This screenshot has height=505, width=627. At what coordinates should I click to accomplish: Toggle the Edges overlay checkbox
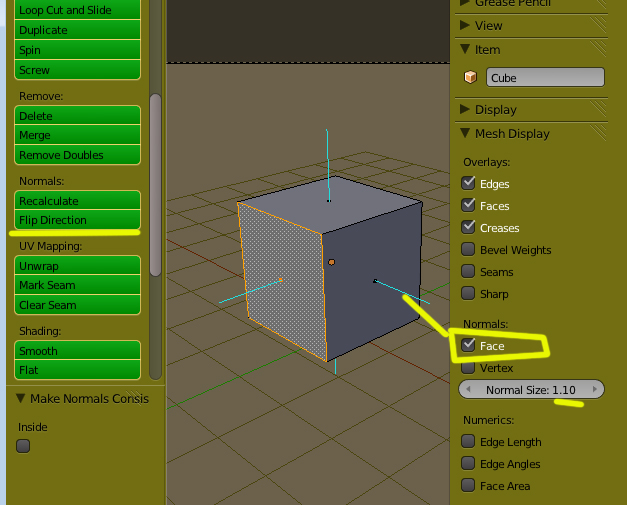[468, 183]
